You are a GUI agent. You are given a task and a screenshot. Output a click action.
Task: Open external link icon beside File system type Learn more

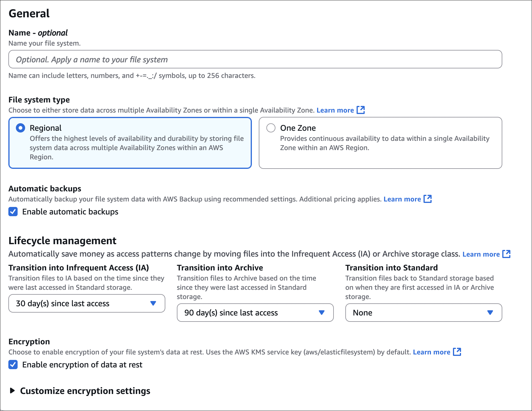tap(361, 110)
